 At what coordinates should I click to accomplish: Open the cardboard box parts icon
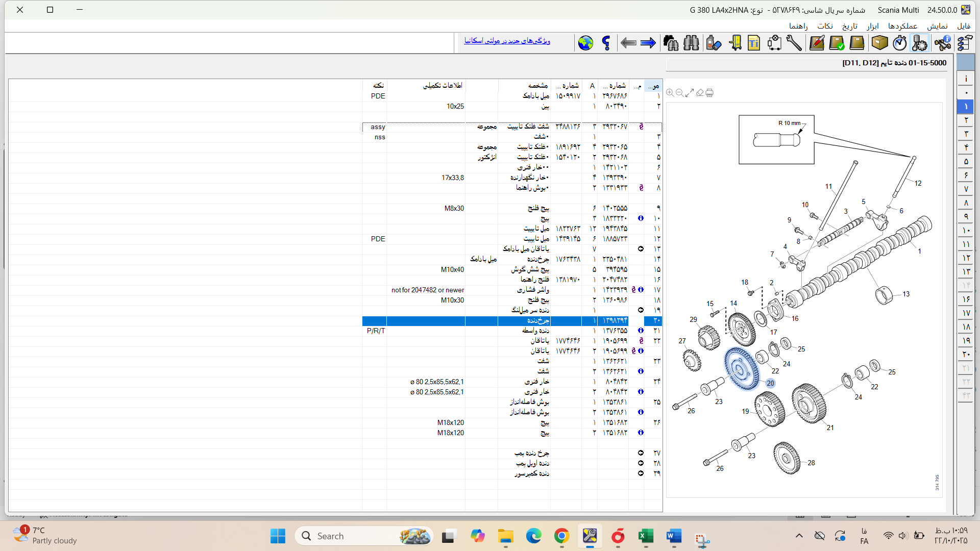pos(879,43)
